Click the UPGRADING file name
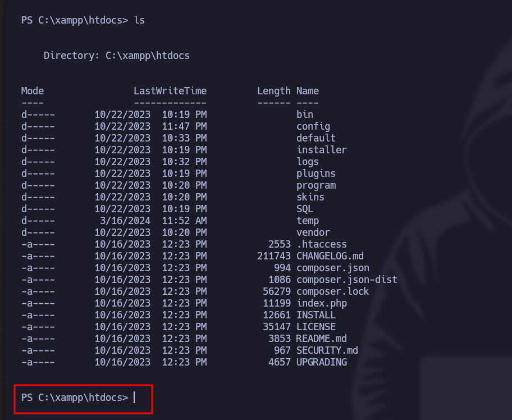This screenshot has height=420, width=512. 322,362
